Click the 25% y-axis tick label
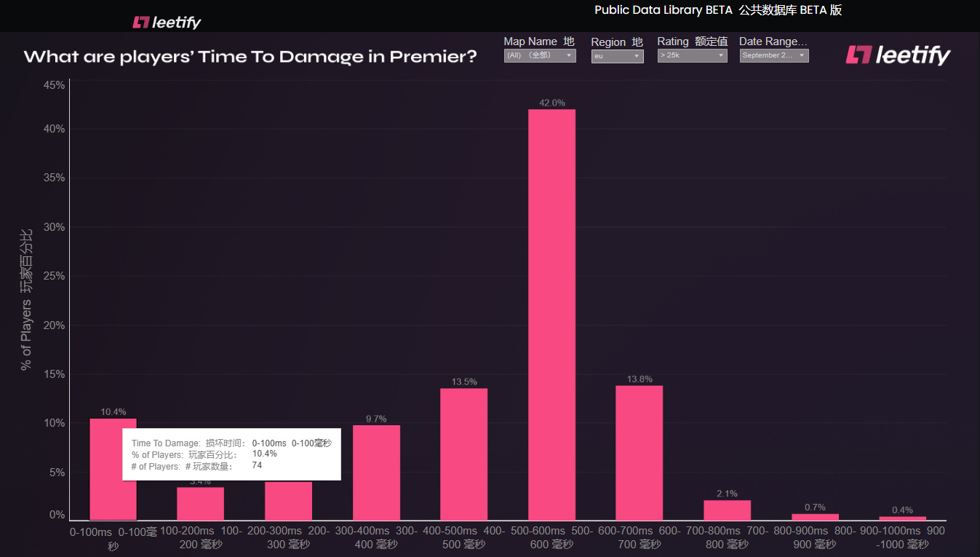 coord(55,276)
